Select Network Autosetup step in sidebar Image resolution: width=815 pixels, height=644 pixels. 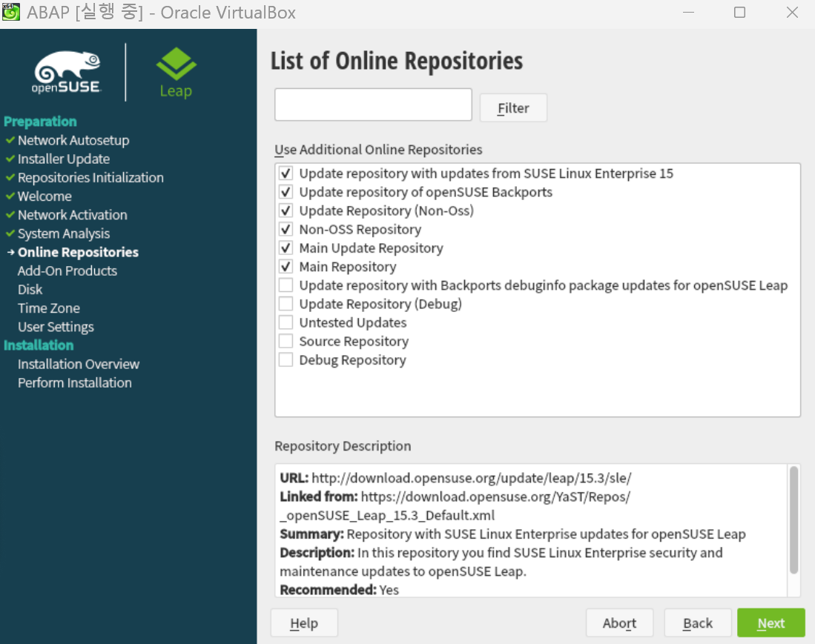click(x=73, y=140)
